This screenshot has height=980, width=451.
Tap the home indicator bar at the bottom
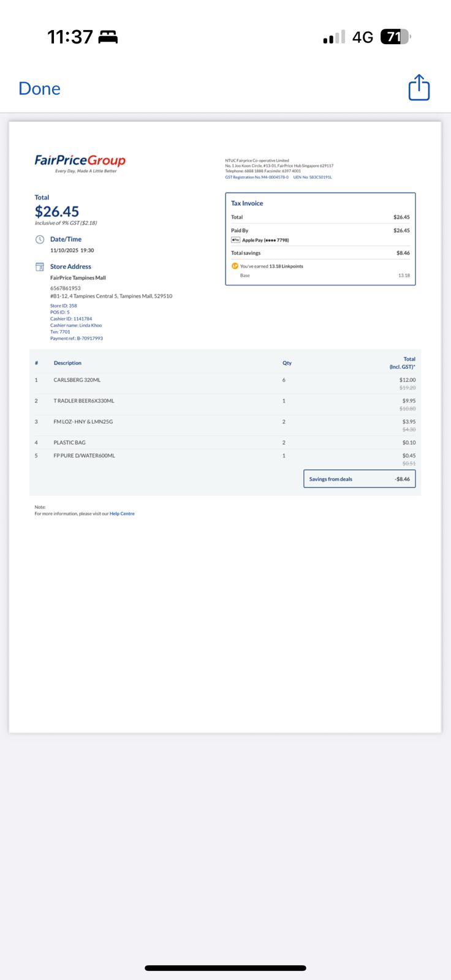tap(225, 968)
